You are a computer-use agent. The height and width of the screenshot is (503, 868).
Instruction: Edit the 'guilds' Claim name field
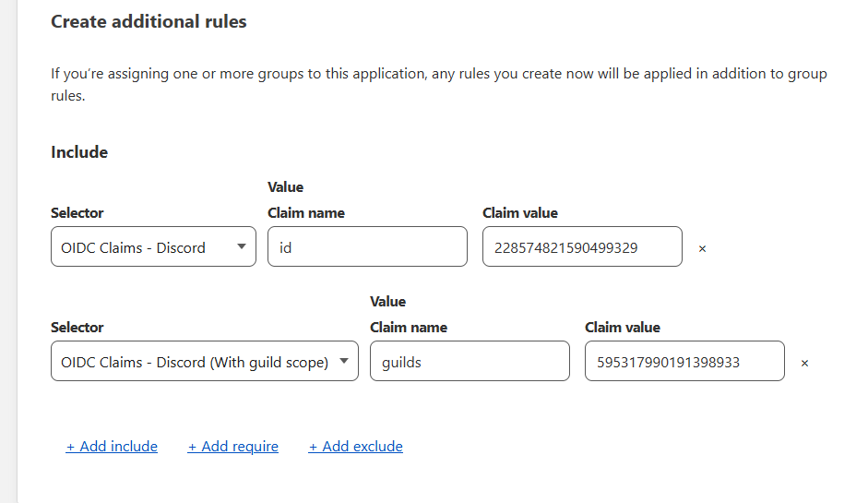(x=470, y=362)
